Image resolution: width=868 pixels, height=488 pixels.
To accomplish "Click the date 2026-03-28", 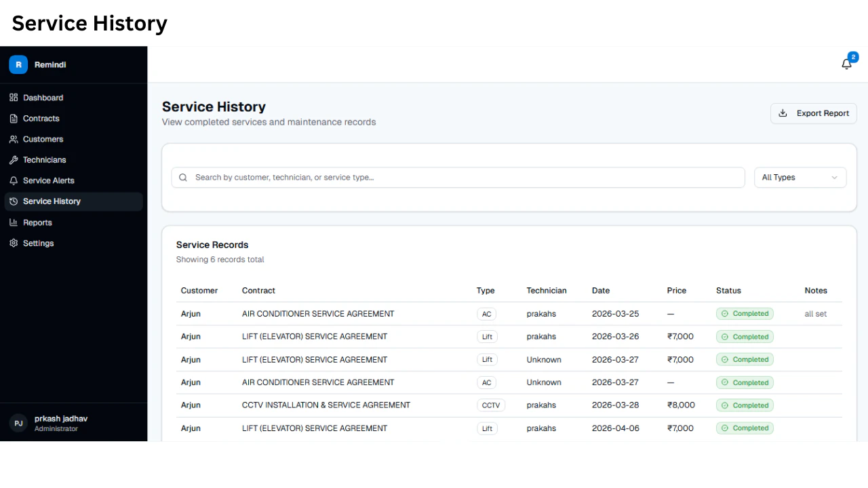I will (x=615, y=405).
